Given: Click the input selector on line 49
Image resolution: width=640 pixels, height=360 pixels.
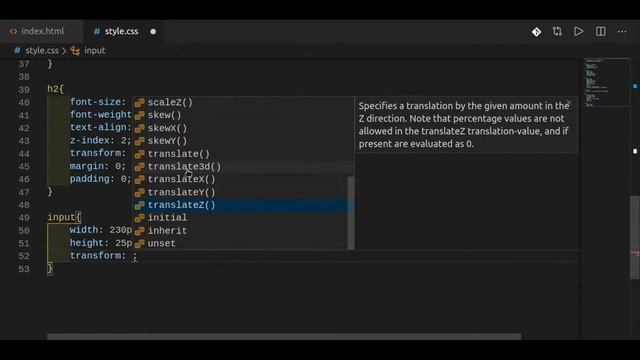Looking at the screenshot, I should [61, 217].
